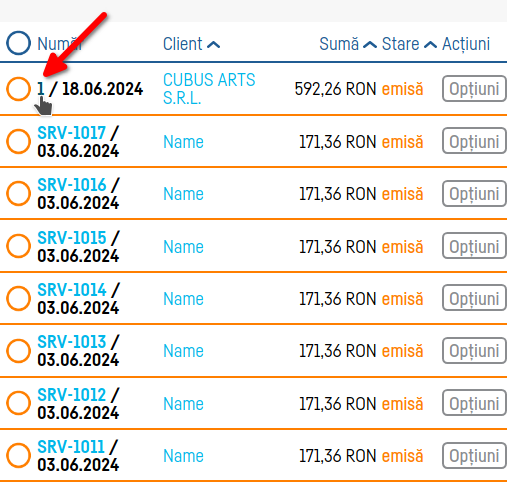The image size is (507, 484).
Task: Open Opțiuni menu for invoice SRV-1012
Action: pos(475,403)
